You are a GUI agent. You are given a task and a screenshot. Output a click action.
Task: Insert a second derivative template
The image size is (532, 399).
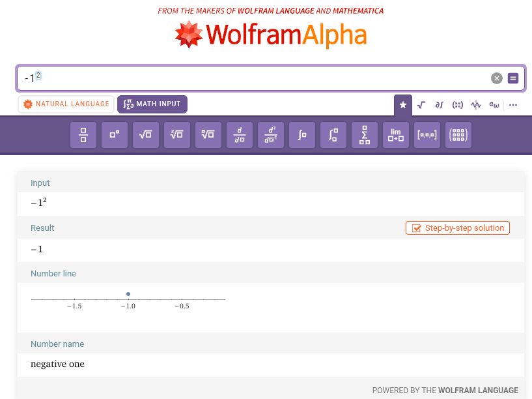pos(271,135)
